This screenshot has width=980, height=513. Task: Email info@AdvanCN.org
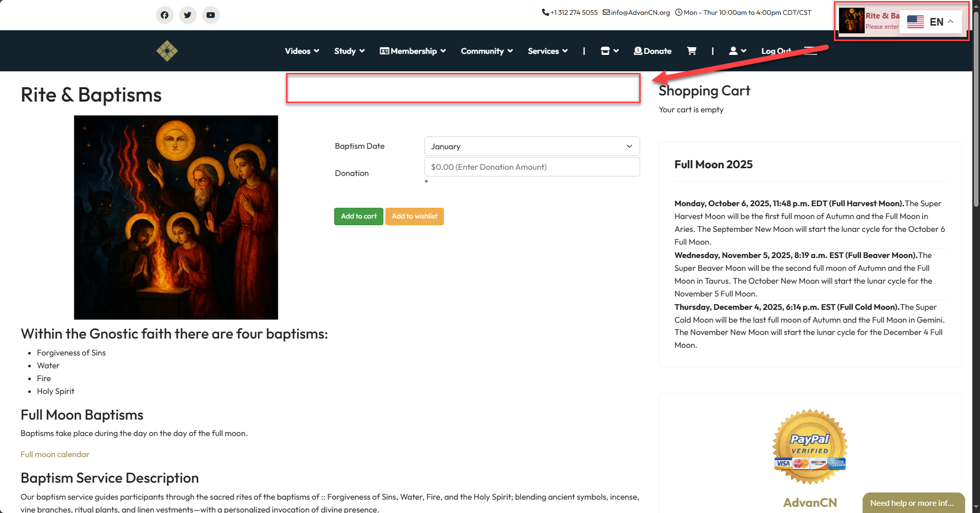tap(636, 12)
